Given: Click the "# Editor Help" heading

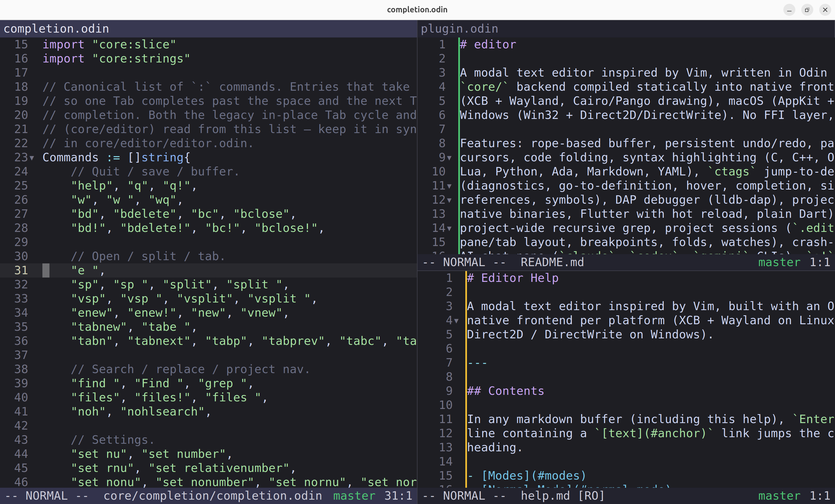Looking at the screenshot, I should pos(513,278).
